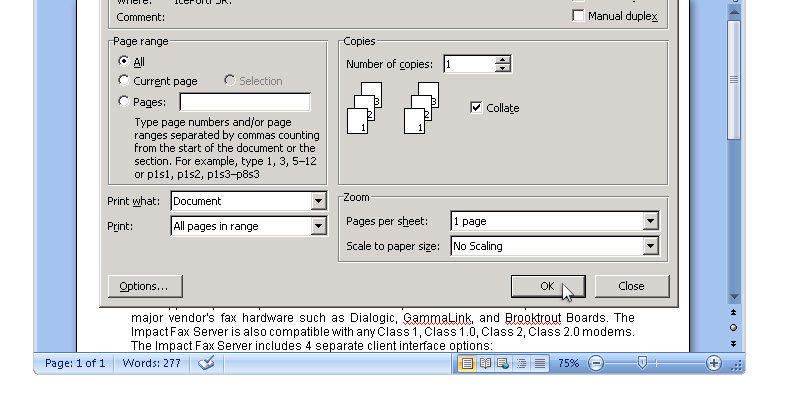Click inside the Pages range text field
800x400 pixels.
tap(245, 102)
